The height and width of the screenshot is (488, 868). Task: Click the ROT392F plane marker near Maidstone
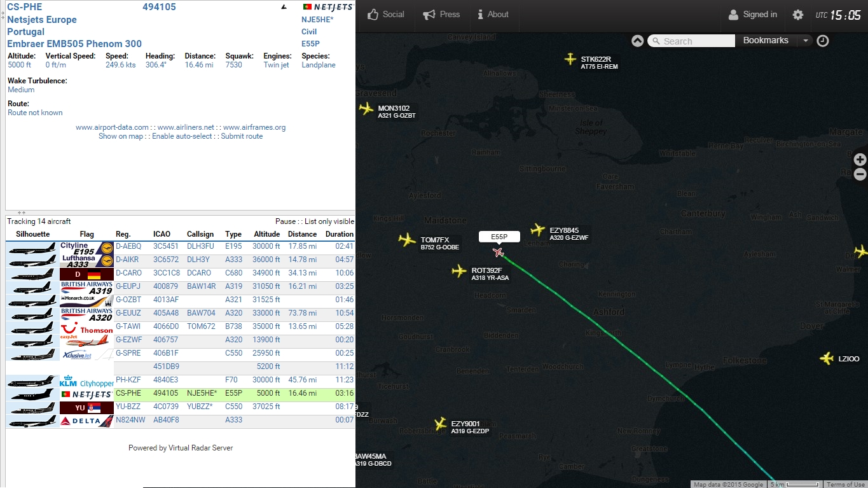[x=458, y=272]
